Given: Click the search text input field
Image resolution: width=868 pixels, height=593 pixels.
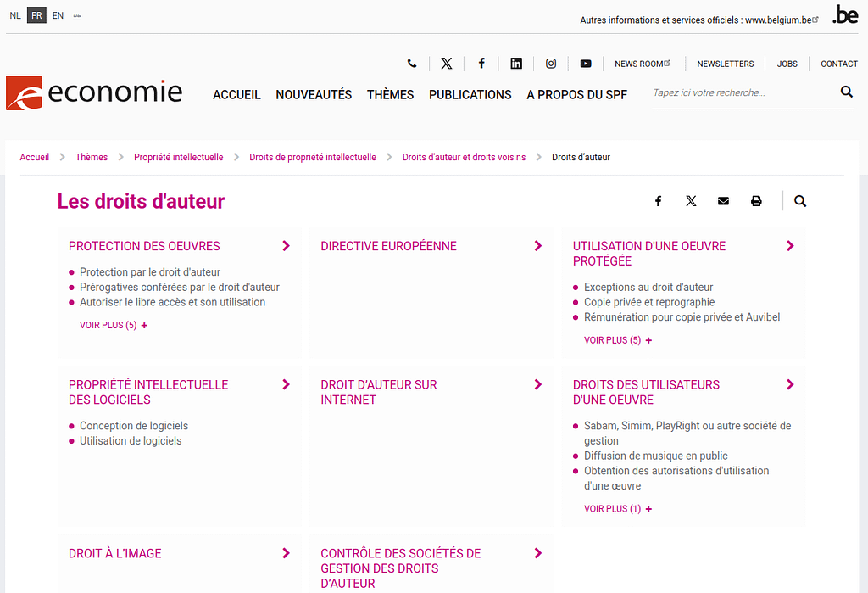Looking at the screenshot, I should coord(742,92).
